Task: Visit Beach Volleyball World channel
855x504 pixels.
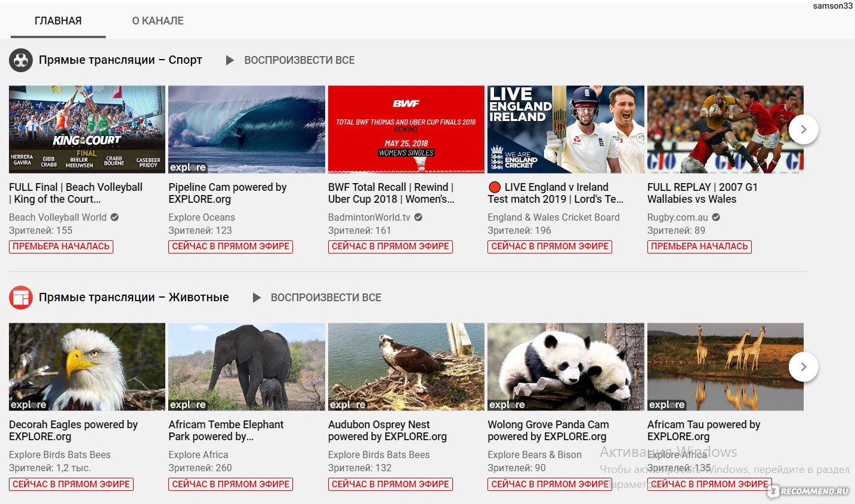Action: coord(58,218)
